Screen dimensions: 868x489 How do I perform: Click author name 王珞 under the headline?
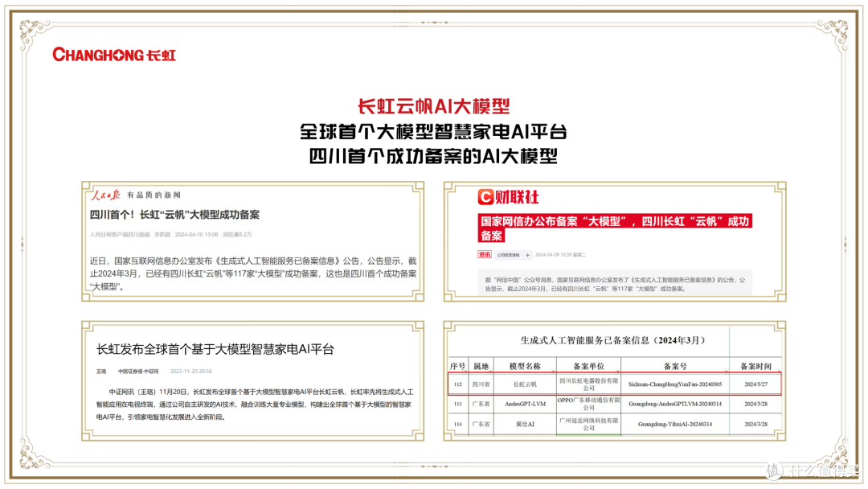(x=101, y=372)
